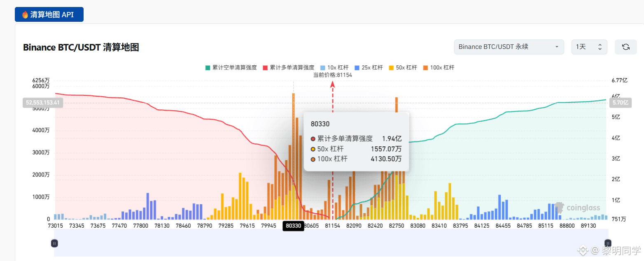Image resolution: width=644 pixels, height=261 pixels.
Task: Click tooltip row 100x 杠杆 4130.50万
Action: pos(357,159)
